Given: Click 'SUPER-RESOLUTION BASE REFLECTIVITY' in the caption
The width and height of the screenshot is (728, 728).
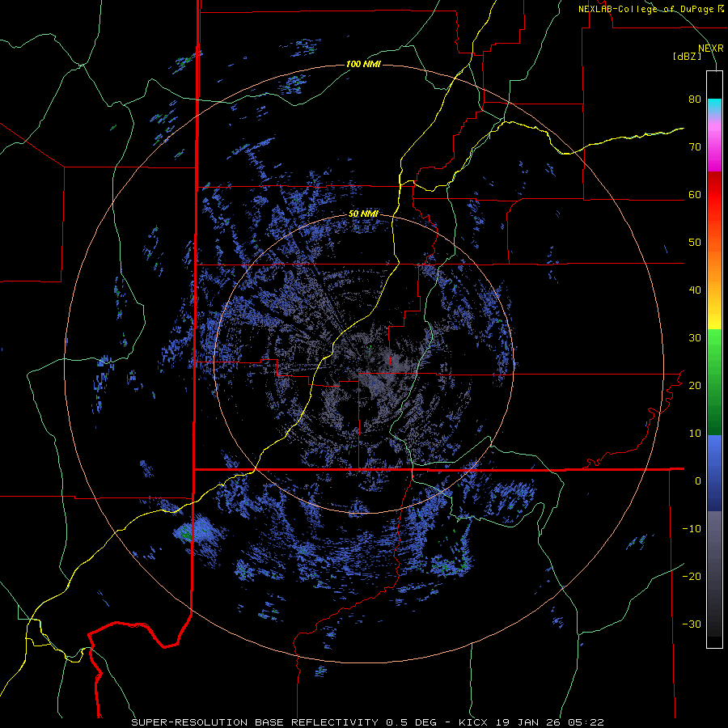Looking at the screenshot, I should point(255,722).
